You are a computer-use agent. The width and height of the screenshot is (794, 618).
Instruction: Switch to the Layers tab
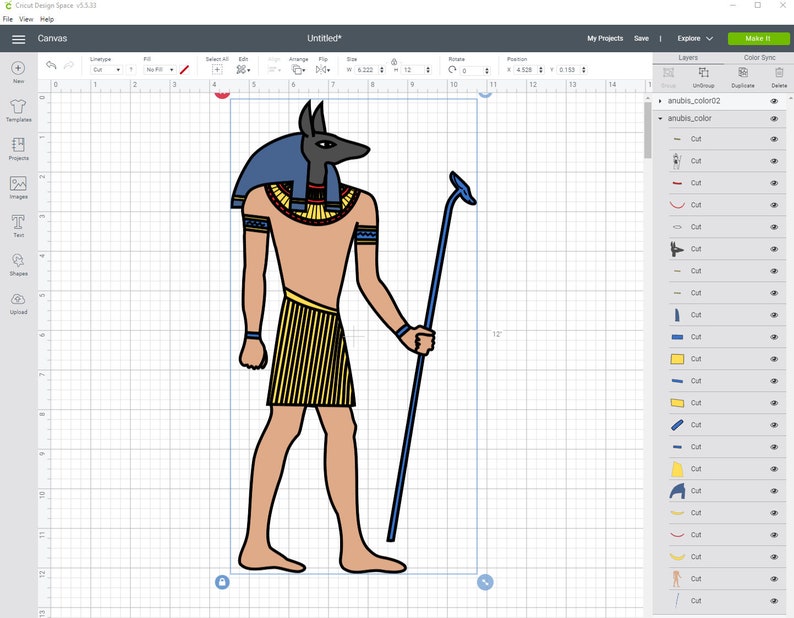point(688,58)
